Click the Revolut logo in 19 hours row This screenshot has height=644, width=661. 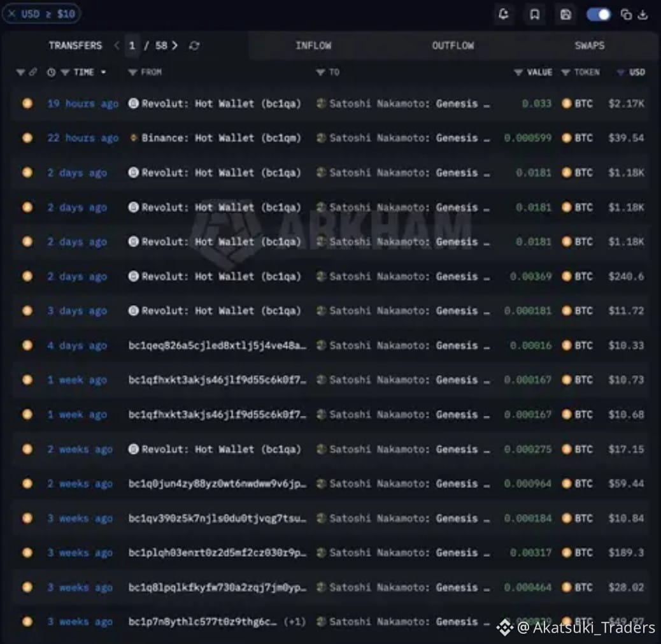133,103
